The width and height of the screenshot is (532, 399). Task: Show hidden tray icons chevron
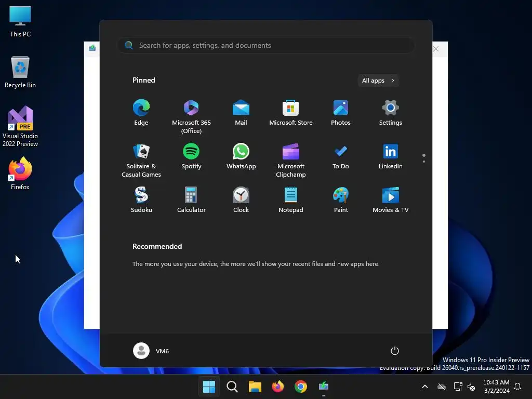coord(425,387)
